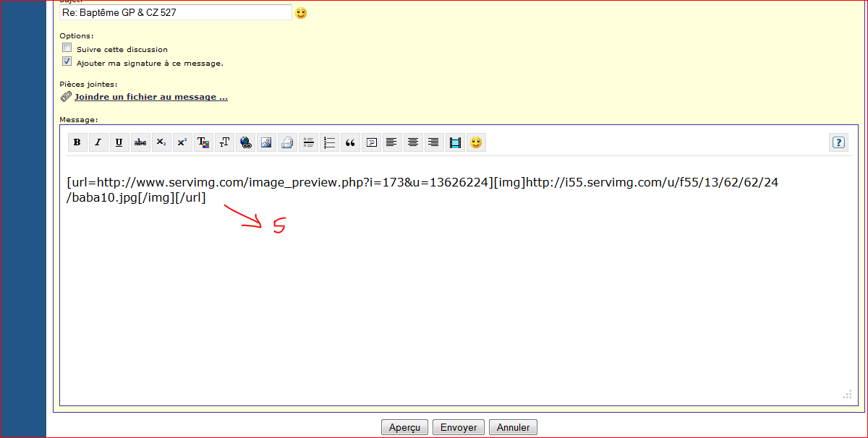Open the subject smiley icon selector
Image resolution: width=868 pixels, height=438 pixels.
pos(301,12)
